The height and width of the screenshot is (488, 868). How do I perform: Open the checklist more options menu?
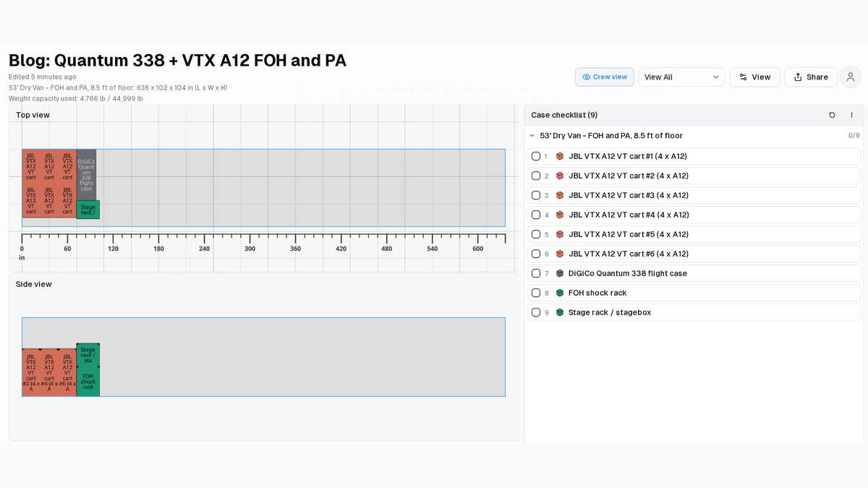[851, 115]
